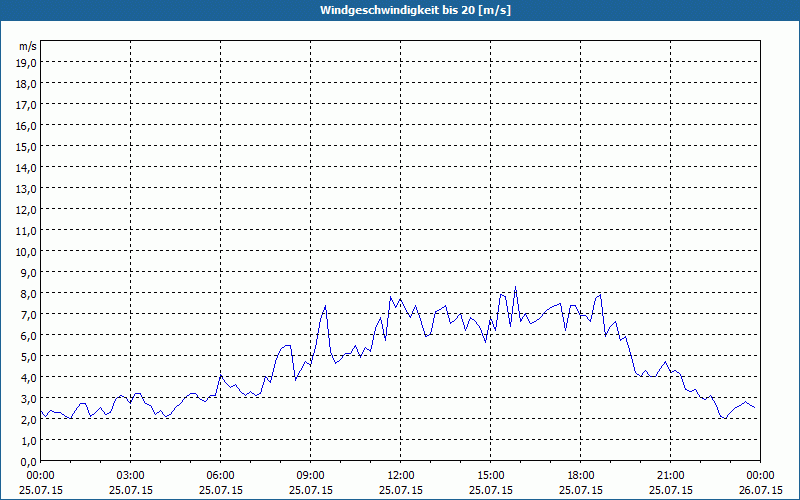Click the '21:00' time label
The height and width of the screenshot is (500, 800).
(x=670, y=476)
